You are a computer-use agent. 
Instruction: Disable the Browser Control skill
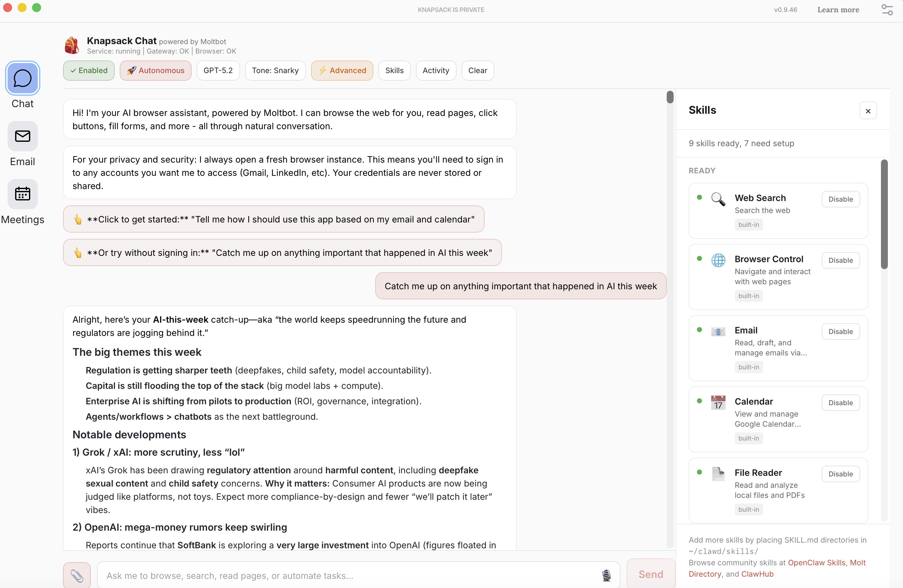pos(840,260)
